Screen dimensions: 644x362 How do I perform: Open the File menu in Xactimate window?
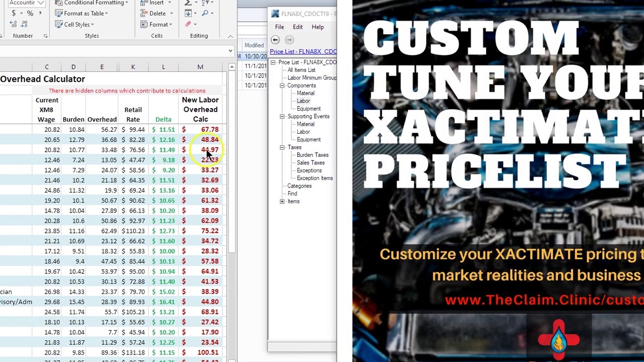[279, 27]
